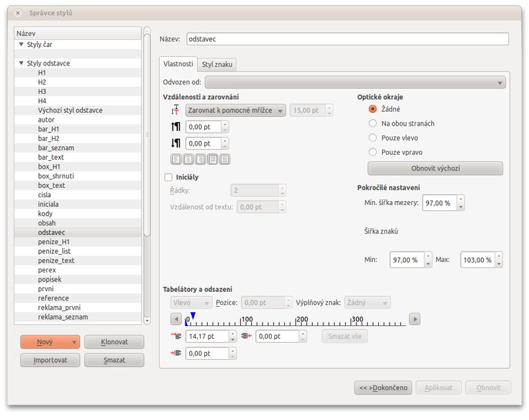Click the Šířka znaků Max value field

coord(477,260)
